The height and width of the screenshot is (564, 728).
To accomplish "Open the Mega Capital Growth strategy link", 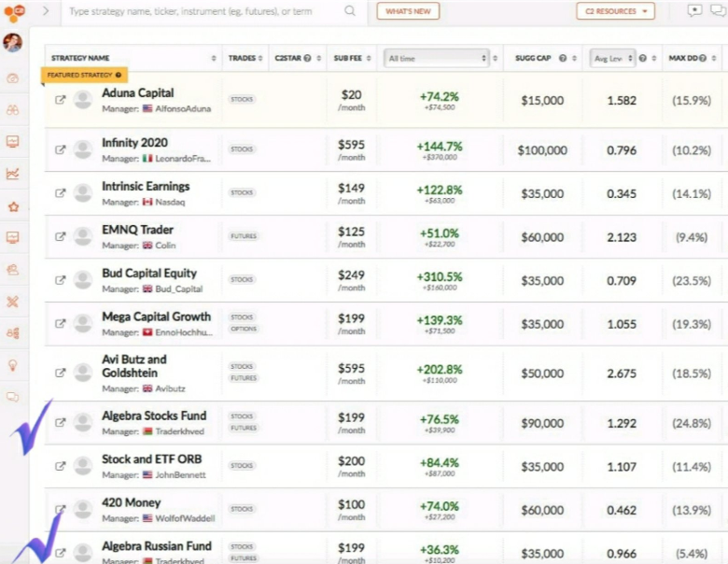I will [x=157, y=317].
